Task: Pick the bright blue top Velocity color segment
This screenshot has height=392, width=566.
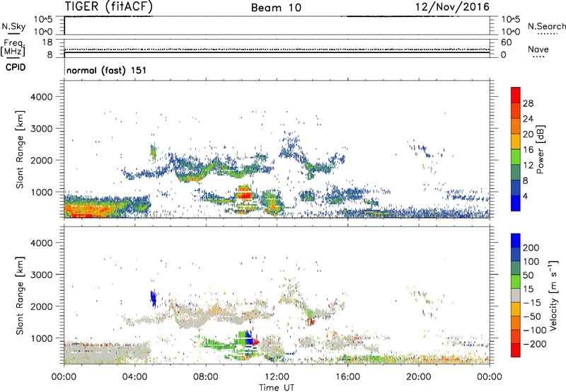Action: click(x=516, y=241)
